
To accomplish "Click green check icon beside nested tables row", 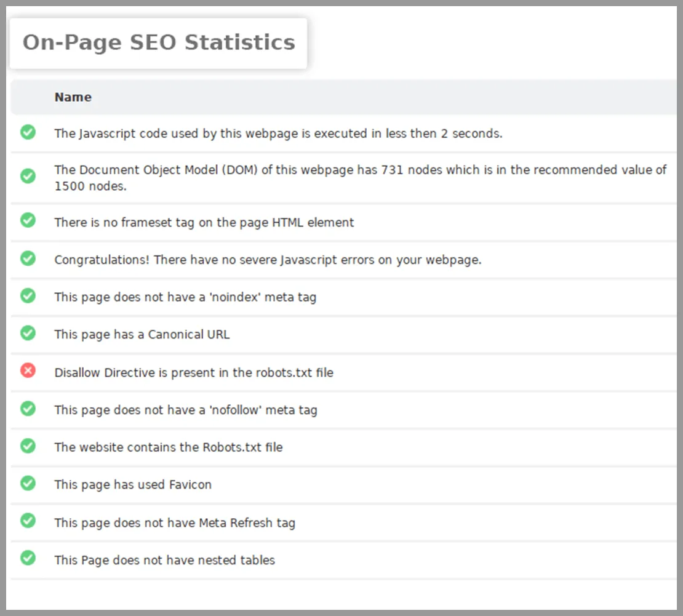I will pyautogui.click(x=28, y=558).
